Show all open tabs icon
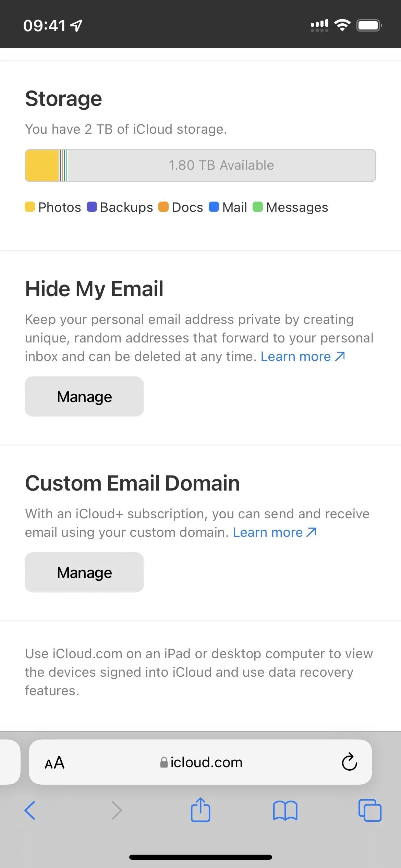 [x=370, y=810]
